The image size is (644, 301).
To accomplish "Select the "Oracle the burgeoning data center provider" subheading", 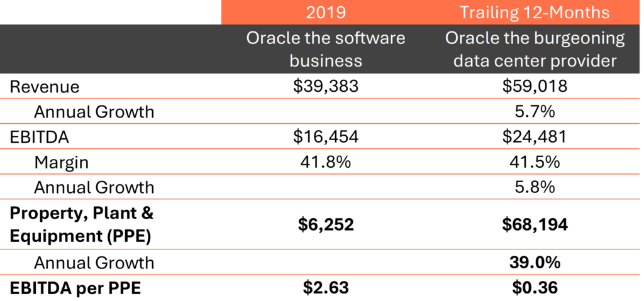I will (x=535, y=49).
